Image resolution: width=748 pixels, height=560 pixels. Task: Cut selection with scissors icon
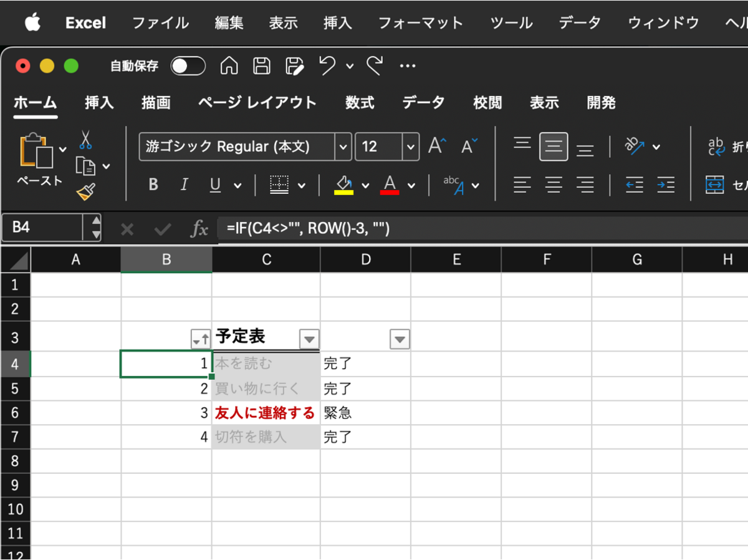pyautogui.click(x=85, y=140)
